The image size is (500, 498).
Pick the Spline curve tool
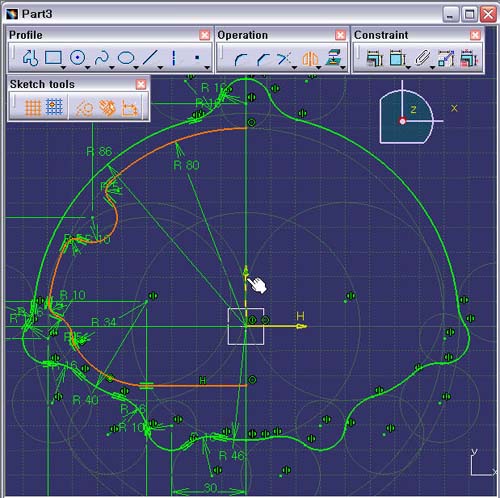(x=102, y=58)
